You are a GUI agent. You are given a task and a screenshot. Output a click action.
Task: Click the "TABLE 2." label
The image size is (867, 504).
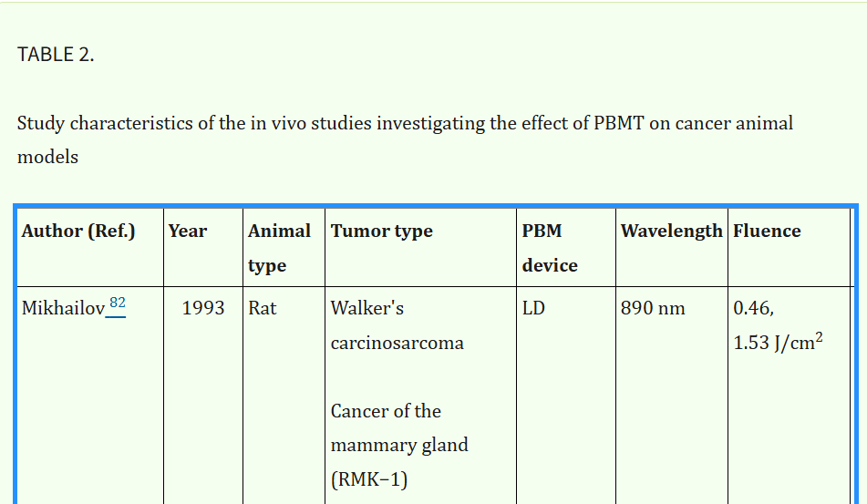[x=56, y=54]
